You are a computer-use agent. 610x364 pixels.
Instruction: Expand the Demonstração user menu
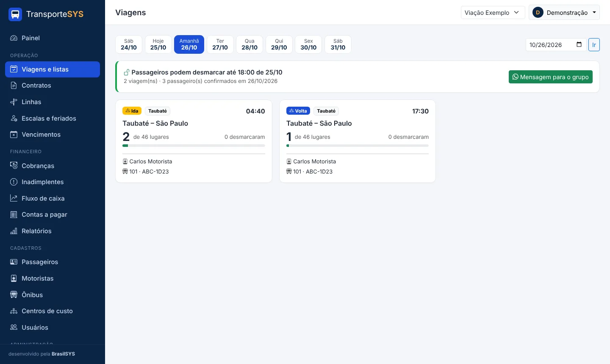click(564, 12)
